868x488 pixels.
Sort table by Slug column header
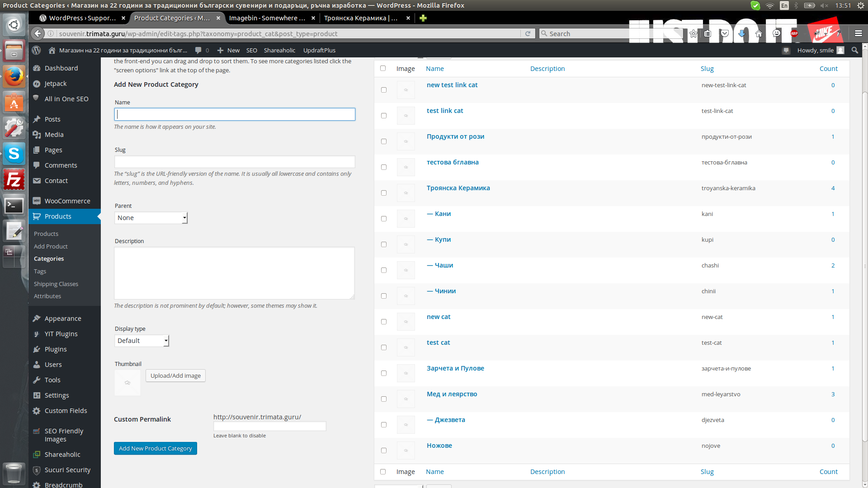[x=707, y=69]
